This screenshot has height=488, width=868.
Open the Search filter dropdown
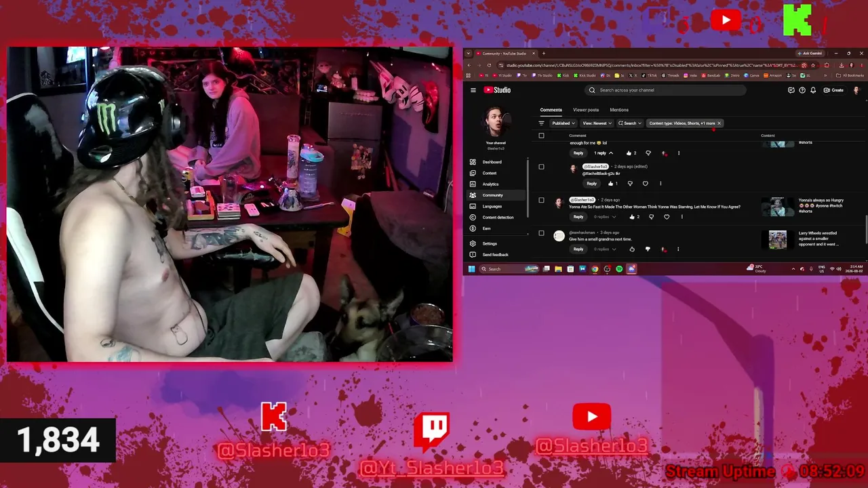tap(630, 123)
